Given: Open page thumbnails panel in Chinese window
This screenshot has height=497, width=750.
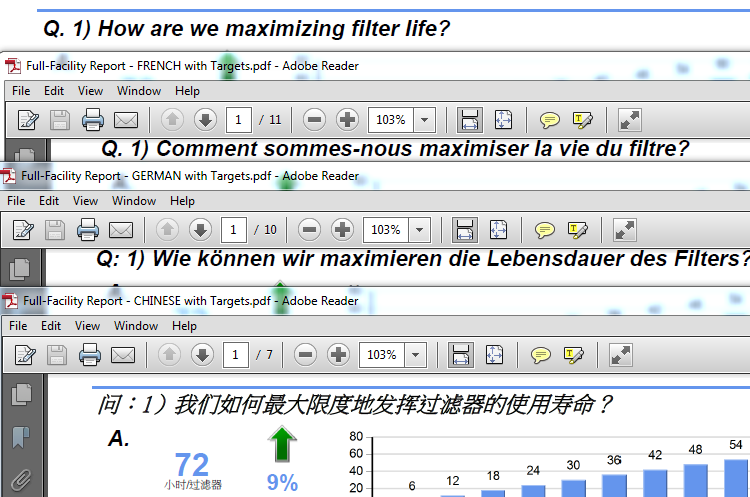Looking at the screenshot, I should pos(22,394).
